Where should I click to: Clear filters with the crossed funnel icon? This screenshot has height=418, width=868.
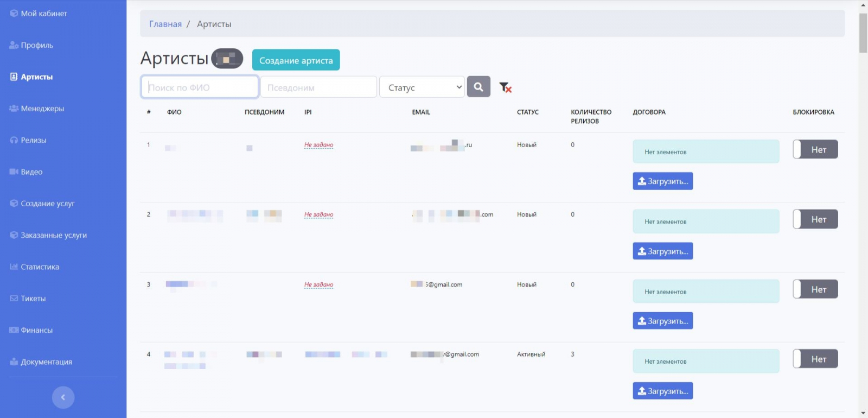point(506,87)
